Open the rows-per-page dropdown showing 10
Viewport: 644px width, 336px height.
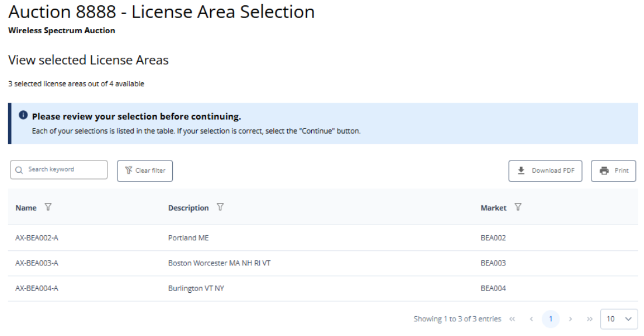click(x=618, y=319)
